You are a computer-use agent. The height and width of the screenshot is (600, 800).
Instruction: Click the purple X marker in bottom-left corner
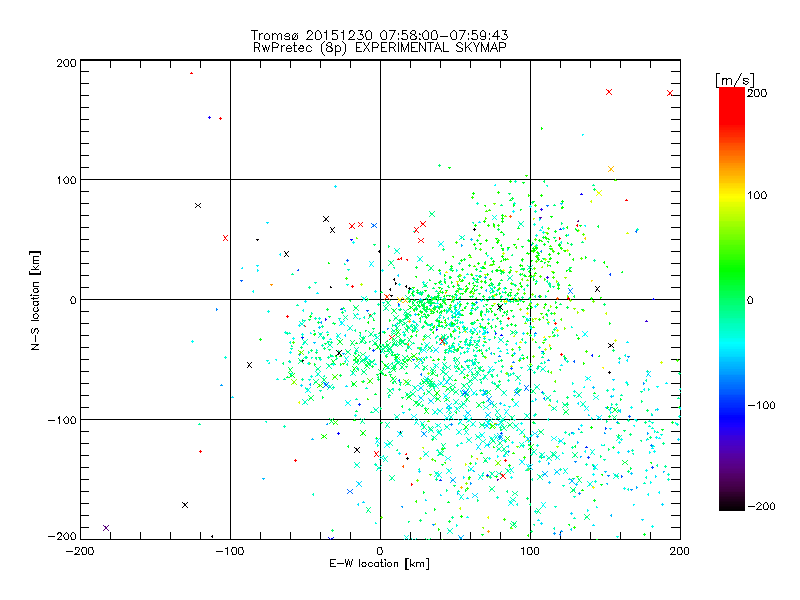click(x=106, y=528)
